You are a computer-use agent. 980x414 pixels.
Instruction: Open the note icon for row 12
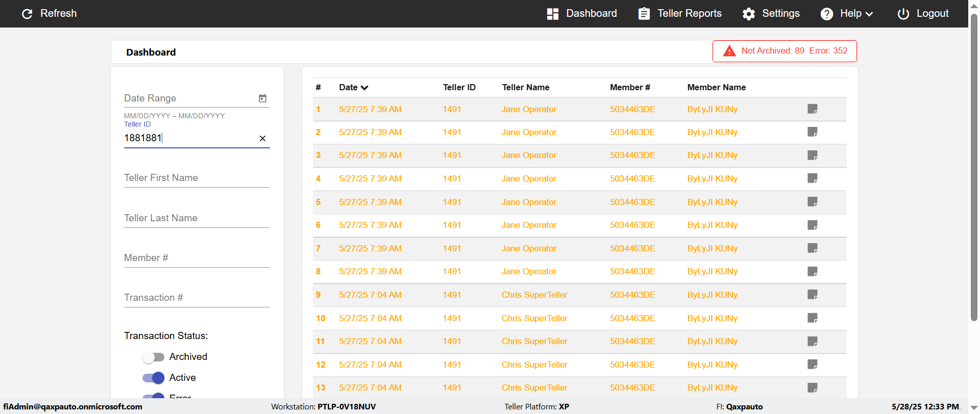coord(812,365)
